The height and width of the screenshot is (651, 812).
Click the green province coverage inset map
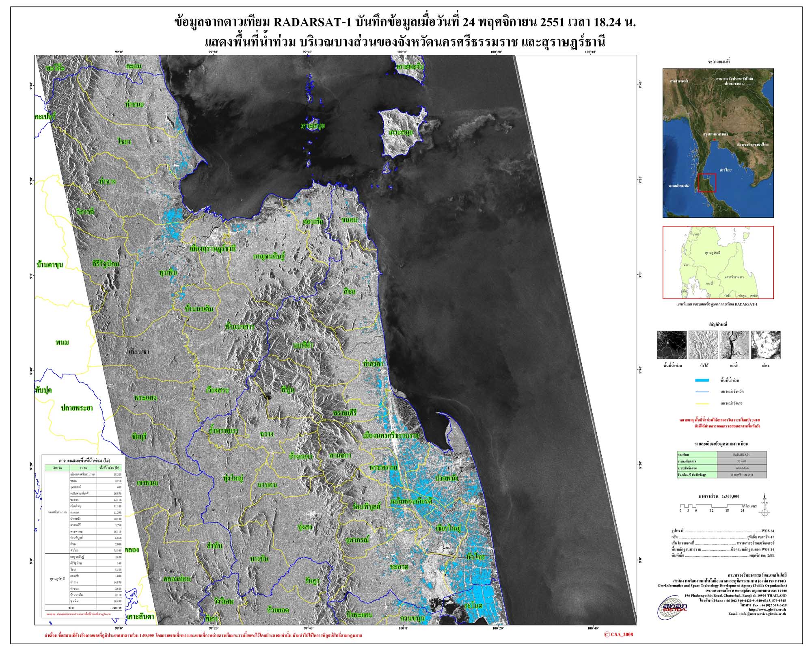718,262
